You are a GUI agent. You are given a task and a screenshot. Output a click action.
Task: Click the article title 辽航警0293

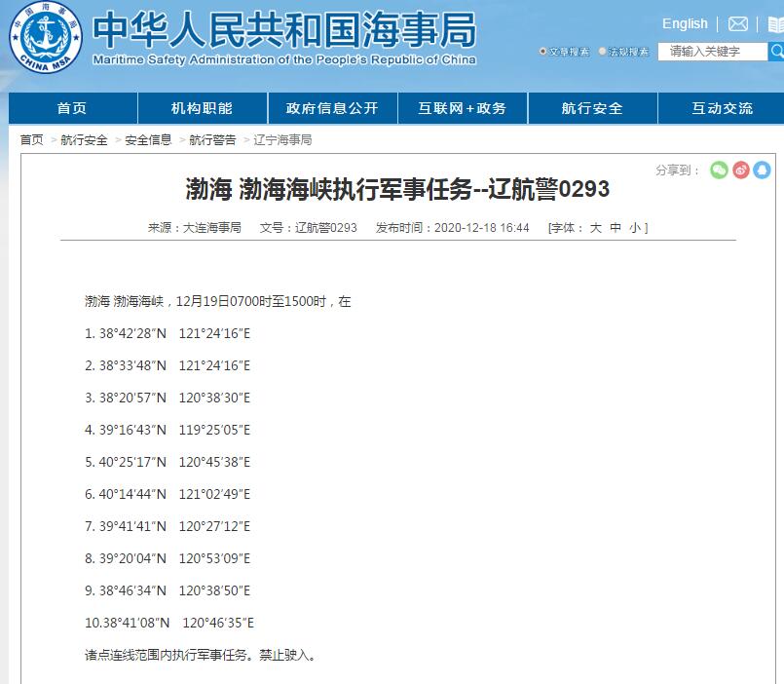tap(397, 189)
